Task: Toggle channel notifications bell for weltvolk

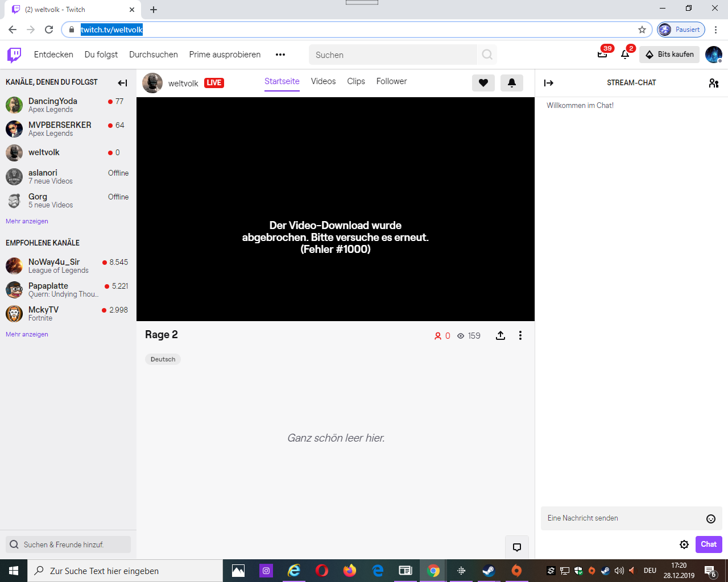Action: click(x=512, y=83)
